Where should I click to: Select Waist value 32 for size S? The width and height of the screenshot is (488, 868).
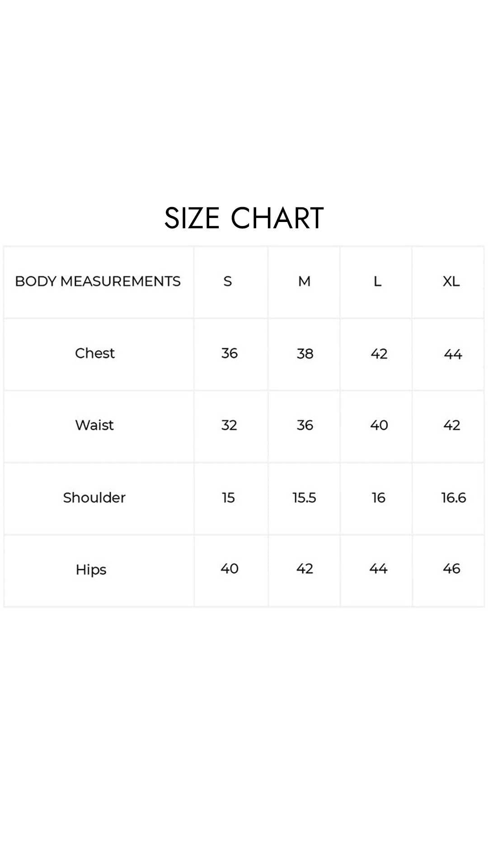229,425
